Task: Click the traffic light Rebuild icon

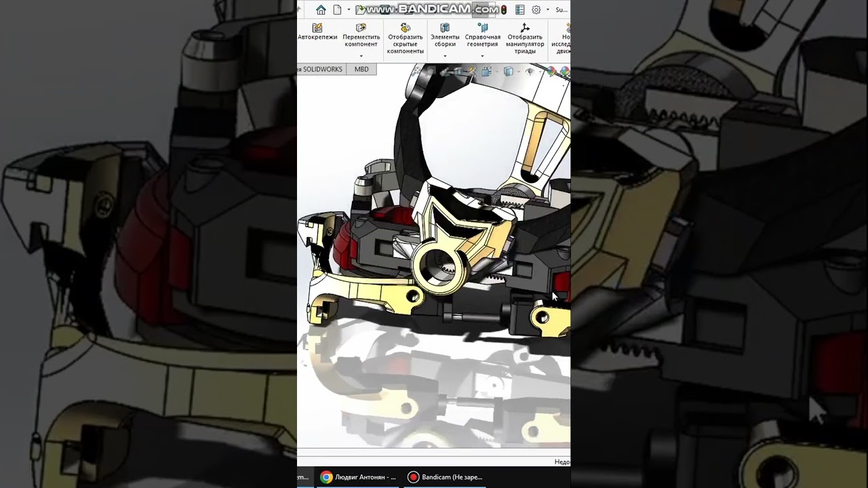Action: click(504, 9)
